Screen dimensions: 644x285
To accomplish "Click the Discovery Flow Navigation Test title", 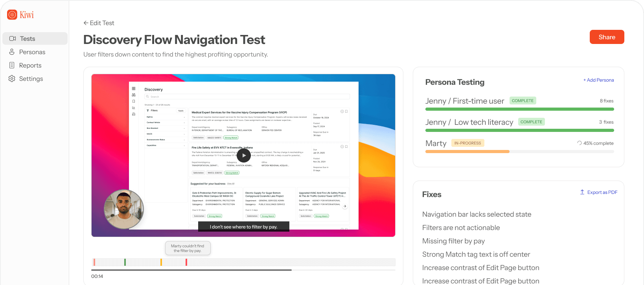I will coord(174,40).
